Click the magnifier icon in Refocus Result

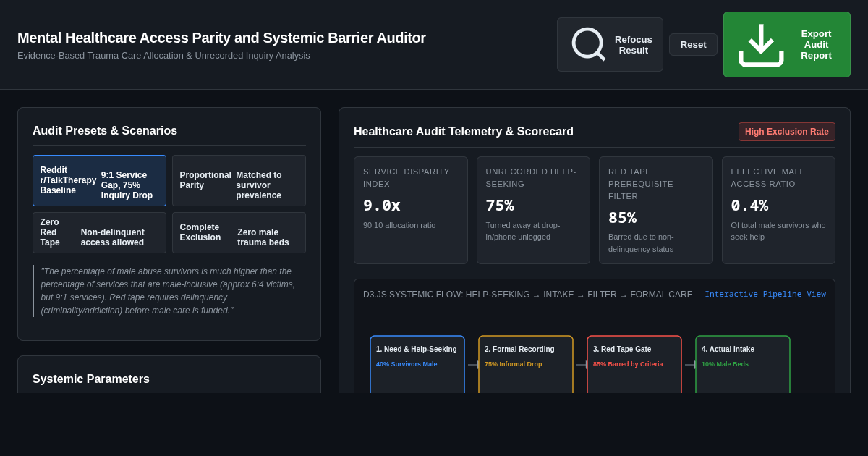coord(589,44)
